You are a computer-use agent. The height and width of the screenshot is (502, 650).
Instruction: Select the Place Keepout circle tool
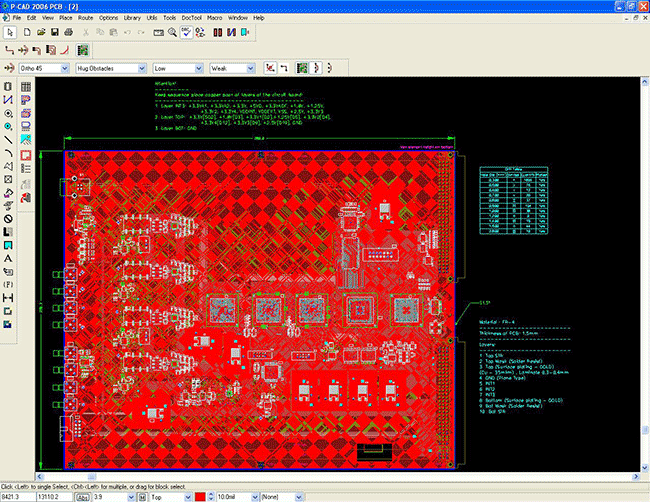[x=8, y=219]
